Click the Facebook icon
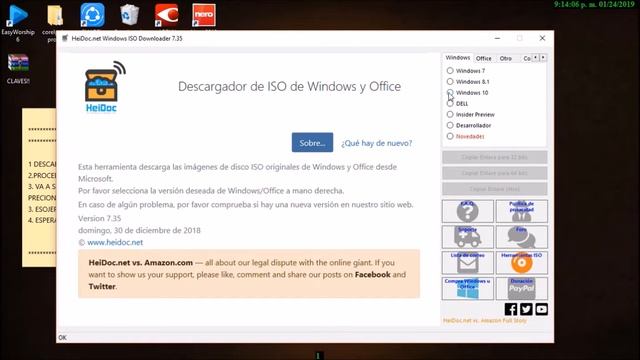The image size is (640, 360). 511,309
